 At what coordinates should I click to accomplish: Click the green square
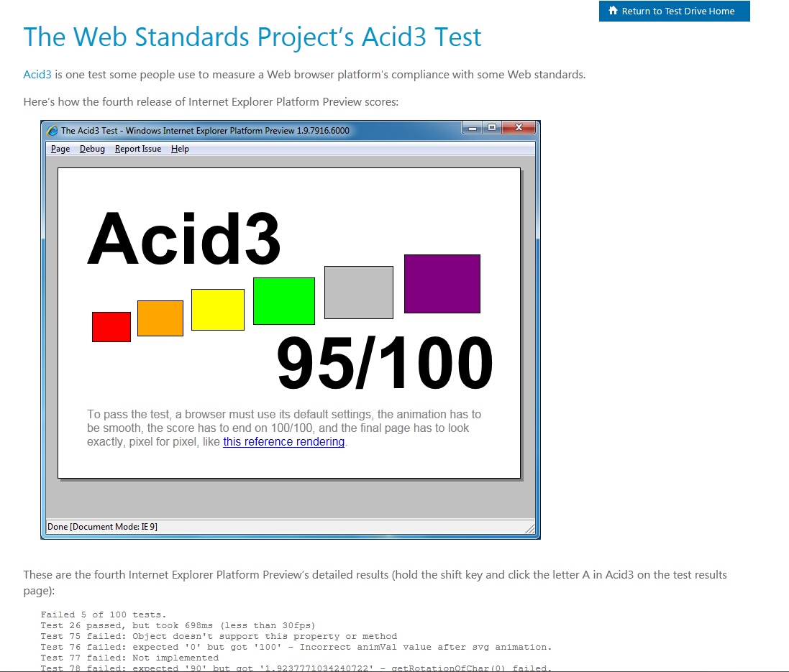click(284, 301)
